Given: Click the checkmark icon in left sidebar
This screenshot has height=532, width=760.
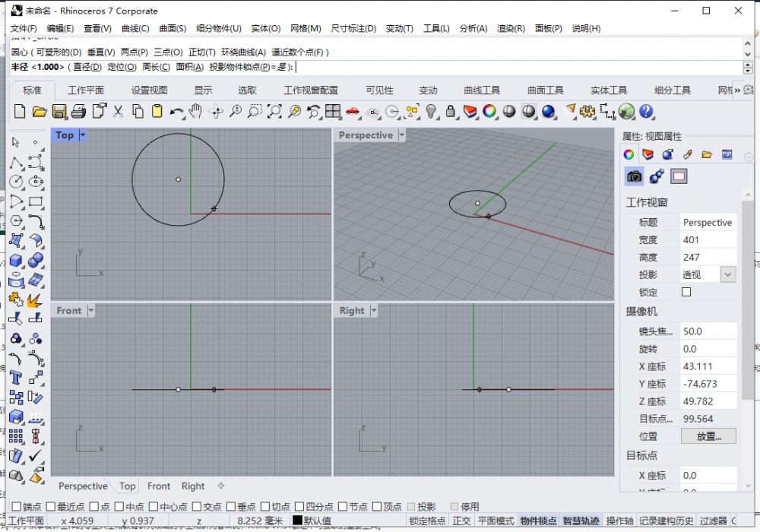Looking at the screenshot, I should 36,456.
